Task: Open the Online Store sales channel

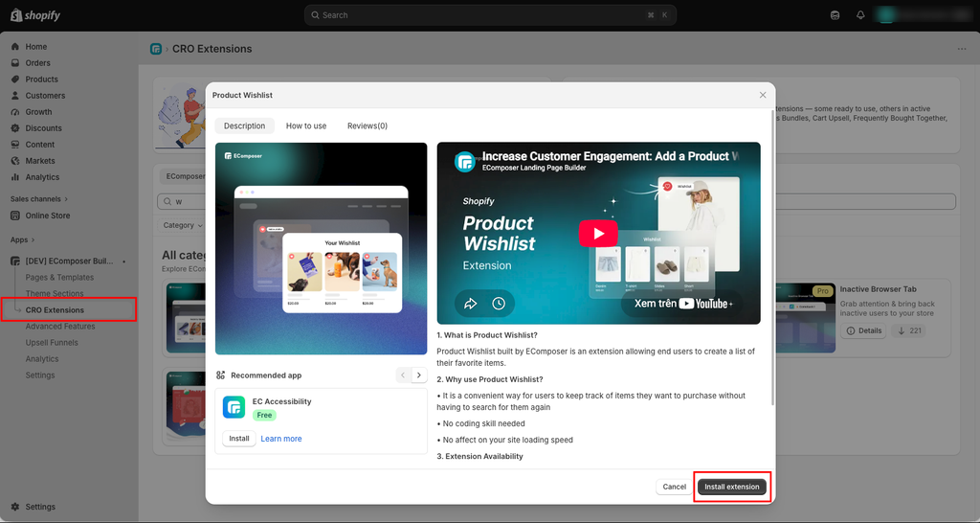Action: coord(48,216)
